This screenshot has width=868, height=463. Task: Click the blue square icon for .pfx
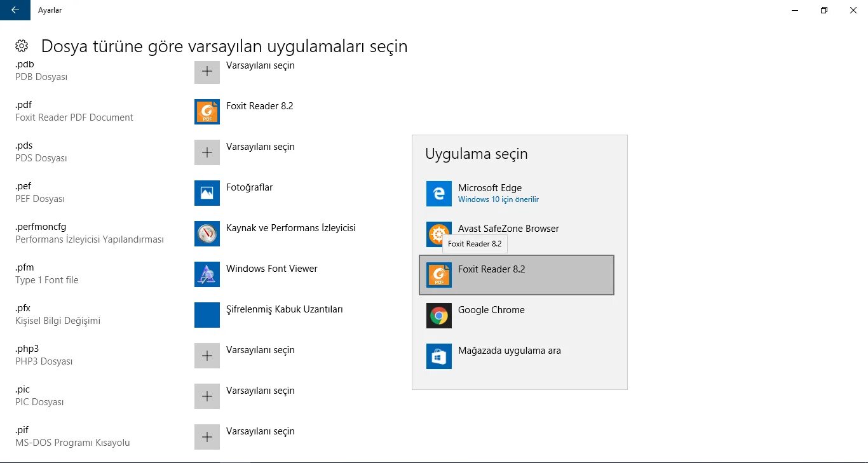207,315
